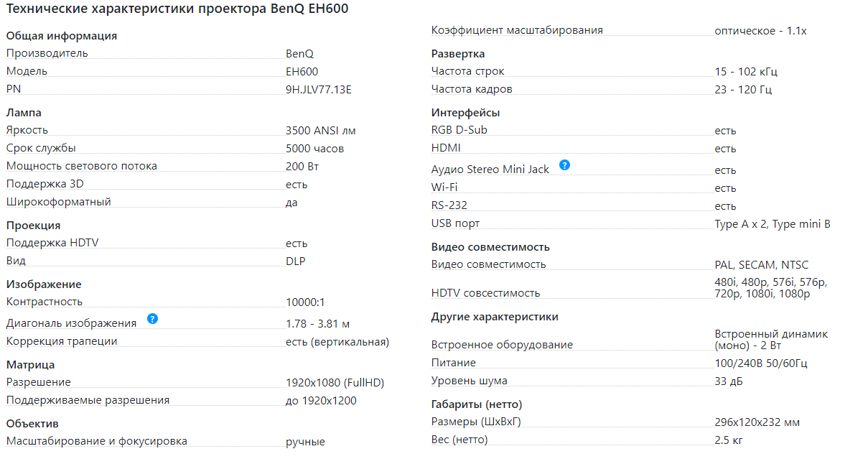Click the Лампа section header
This screenshot has height=459, width=868.
[24, 113]
